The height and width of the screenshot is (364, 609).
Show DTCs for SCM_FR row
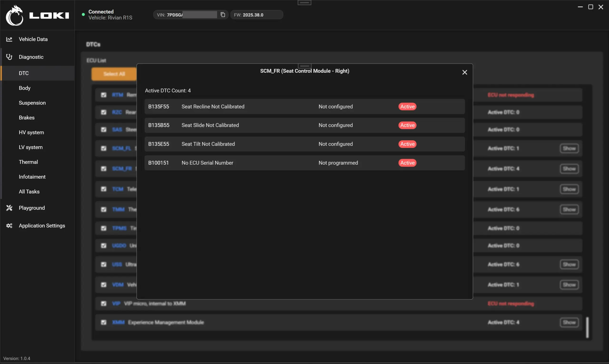[569, 169]
